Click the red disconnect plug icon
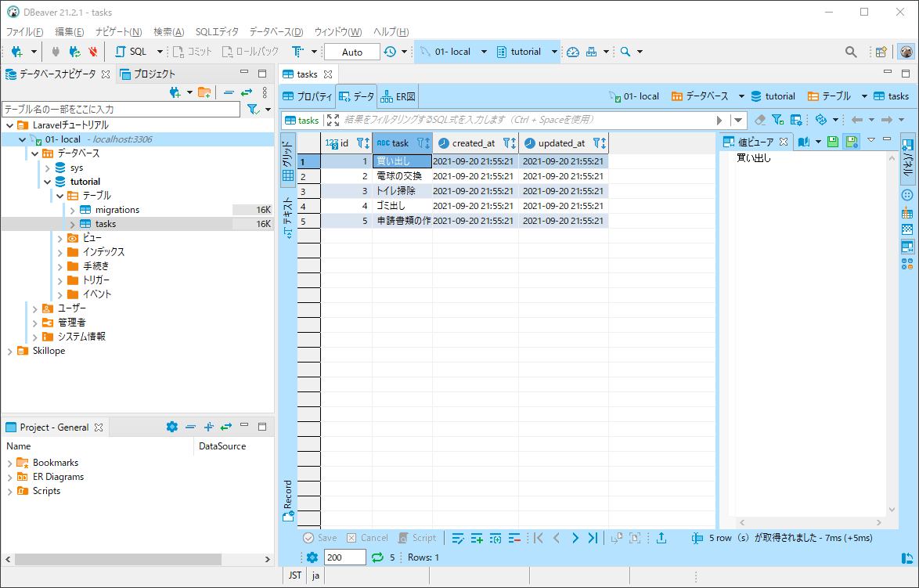The image size is (919, 588). 92,52
